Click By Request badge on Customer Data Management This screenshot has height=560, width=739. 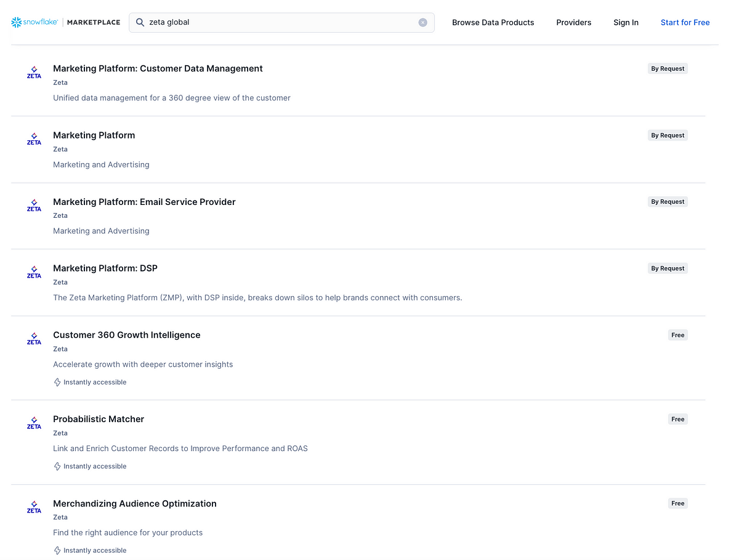tap(668, 69)
